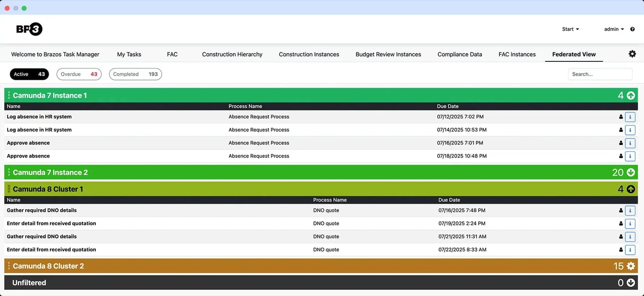The height and width of the screenshot is (296, 644).
Task: Switch to the Construction Hierarchy tab
Action: point(232,55)
